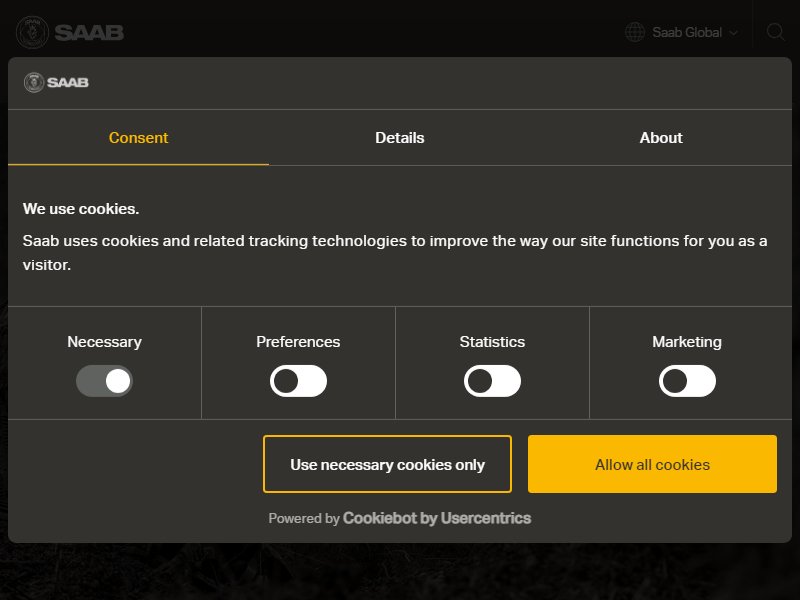Switch to the Consent tab
800x600 pixels.
[138, 138]
